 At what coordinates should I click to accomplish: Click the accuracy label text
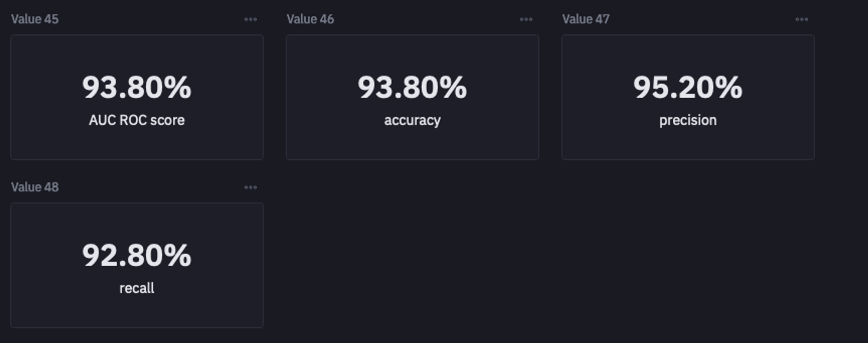(412, 120)
